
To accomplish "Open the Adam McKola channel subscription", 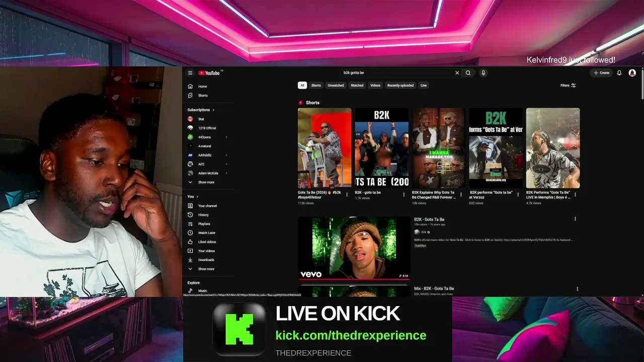I will (209, 173).
